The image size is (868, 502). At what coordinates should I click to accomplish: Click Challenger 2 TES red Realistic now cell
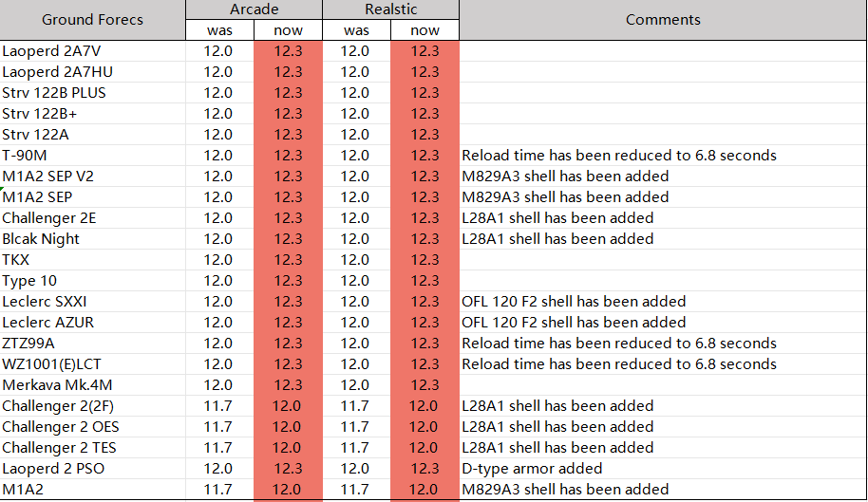(x=425, y=448)
